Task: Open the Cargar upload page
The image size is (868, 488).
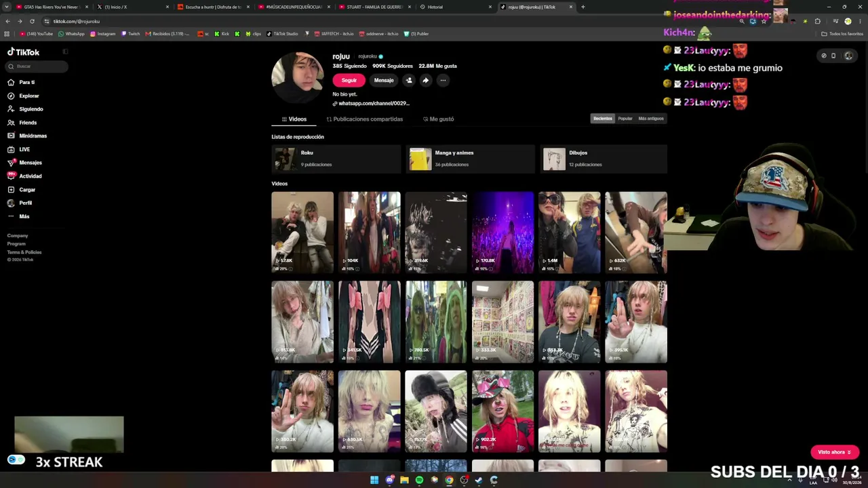Action: [x=21, y=190]
